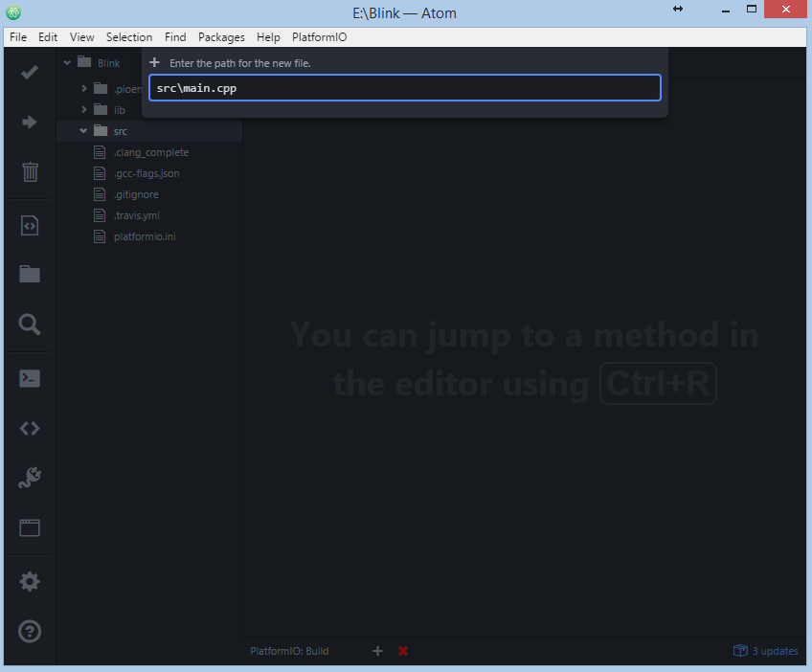
Task: Open the PlatformIO menu
Action: click(320, 37)
